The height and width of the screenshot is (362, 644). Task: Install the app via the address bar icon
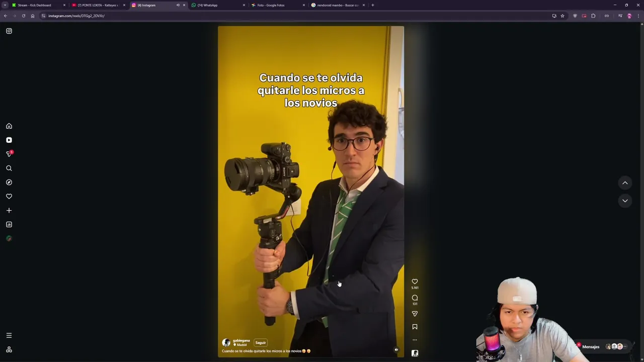pos(554,16)
